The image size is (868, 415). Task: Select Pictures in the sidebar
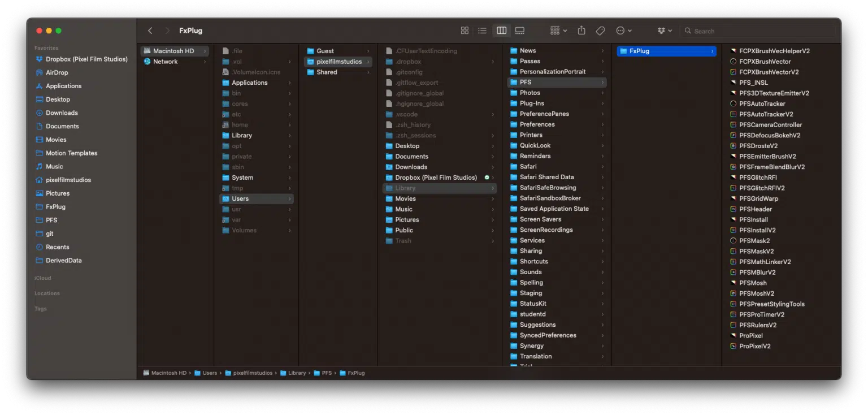53,193
